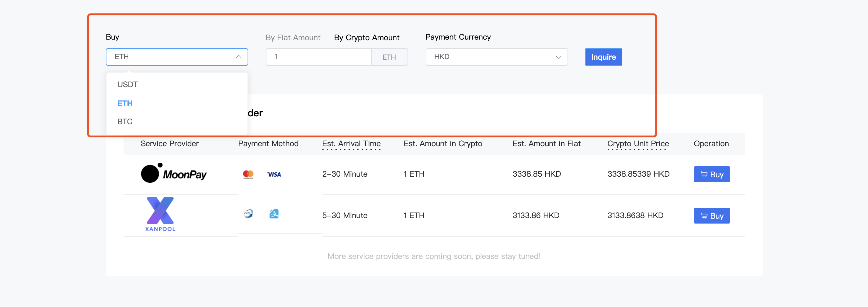The image size is (868, 307).
Task: Click the XanPool logo
Action: 160,214
